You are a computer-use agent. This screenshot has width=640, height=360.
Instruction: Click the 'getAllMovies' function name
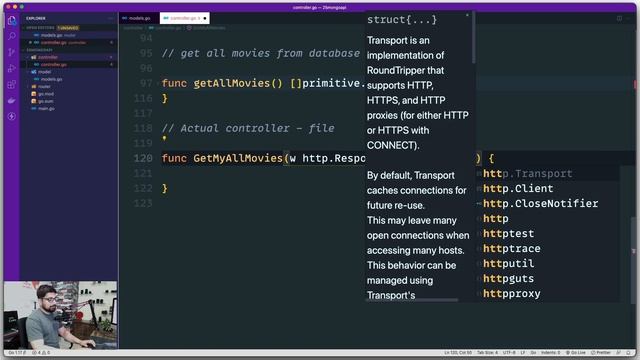[x=232, y=83]
